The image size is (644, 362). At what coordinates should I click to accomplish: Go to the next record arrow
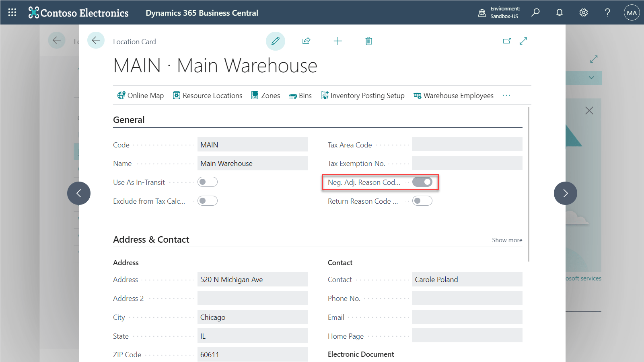pos(566,193)
